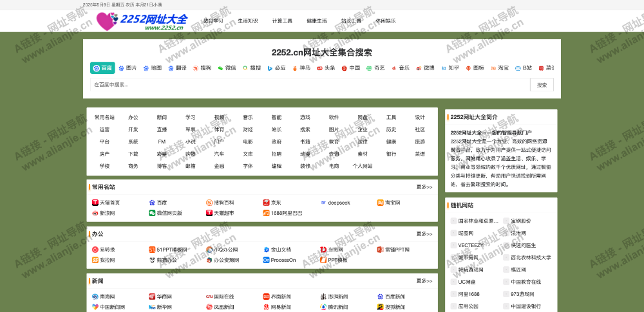This screenshot has width=644, height=312.
Task: Switch search to the 图片 tab
Action: [128, 68]
